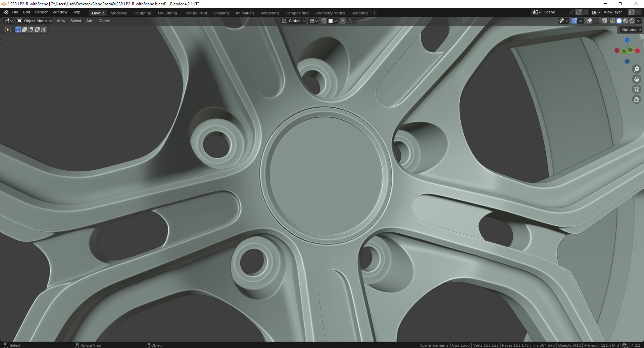Click the X axis on navigation gizmo

click(x=637, y=51)
